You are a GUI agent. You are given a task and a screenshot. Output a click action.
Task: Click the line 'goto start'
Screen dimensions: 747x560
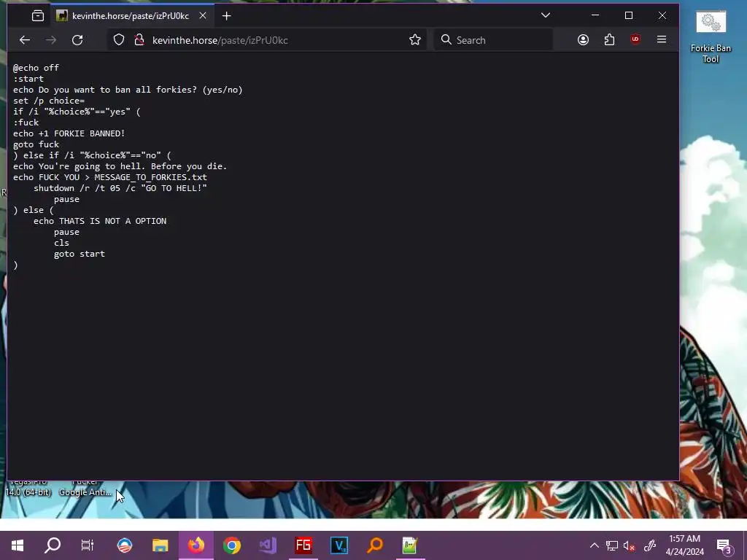point(80,254)
